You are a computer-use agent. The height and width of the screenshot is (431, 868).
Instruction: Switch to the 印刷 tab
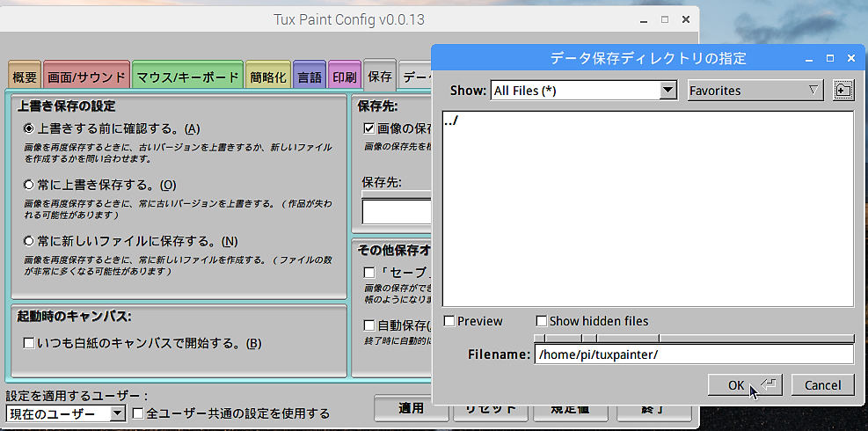[345, 77]
